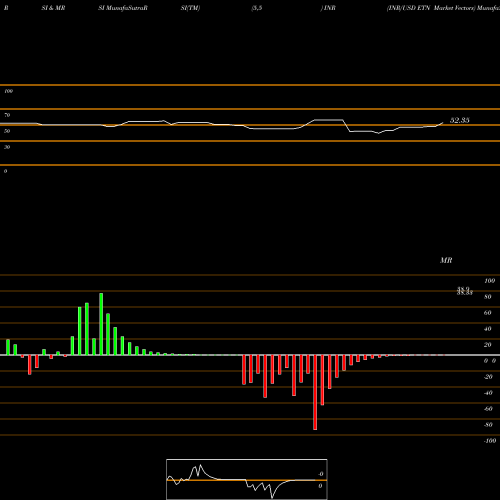Click the MR axis label -40
This screenshot has height=500, width=500.
click(x=488, y=393)
